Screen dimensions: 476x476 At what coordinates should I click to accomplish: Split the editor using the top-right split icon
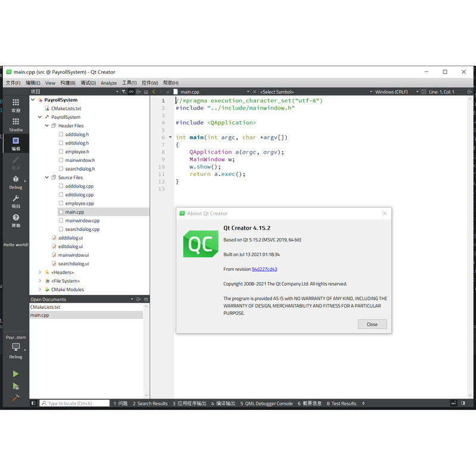(469, 92)
